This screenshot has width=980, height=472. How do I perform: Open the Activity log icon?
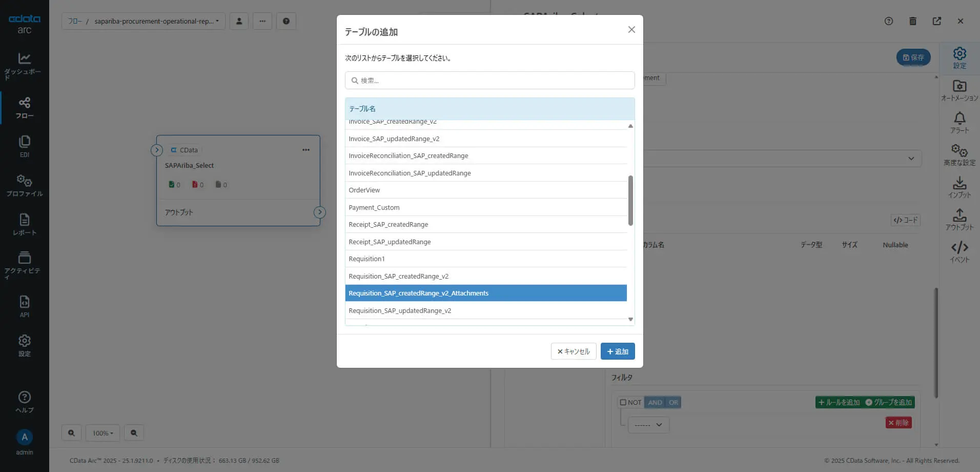point(24,258)
